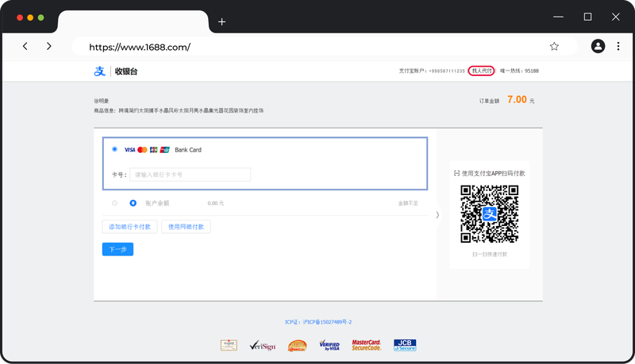
Task: Click the Verified by VISA badge
Action: pyautogui.click(x=329, y=345)
